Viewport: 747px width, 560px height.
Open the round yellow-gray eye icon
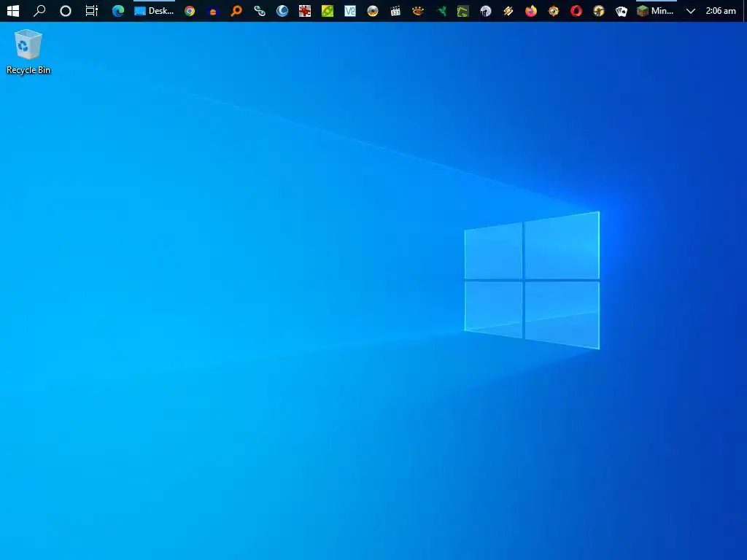[x=373, y=10]
